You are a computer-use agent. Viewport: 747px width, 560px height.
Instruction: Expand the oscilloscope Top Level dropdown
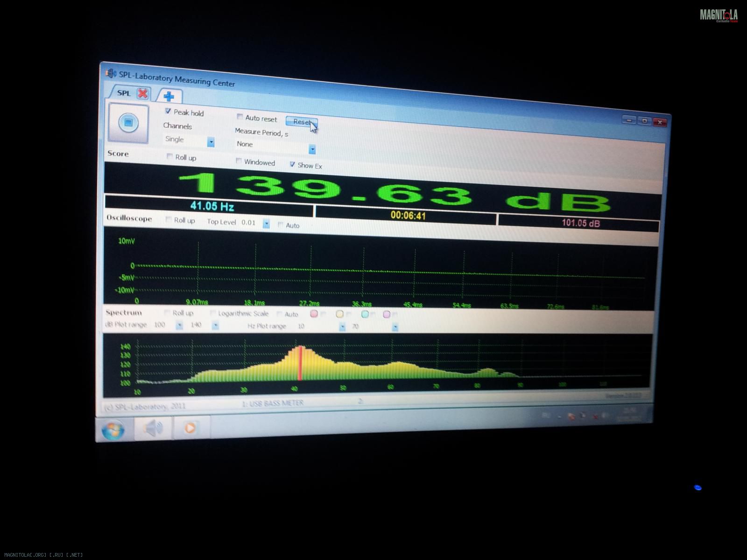tap(266, 224)
